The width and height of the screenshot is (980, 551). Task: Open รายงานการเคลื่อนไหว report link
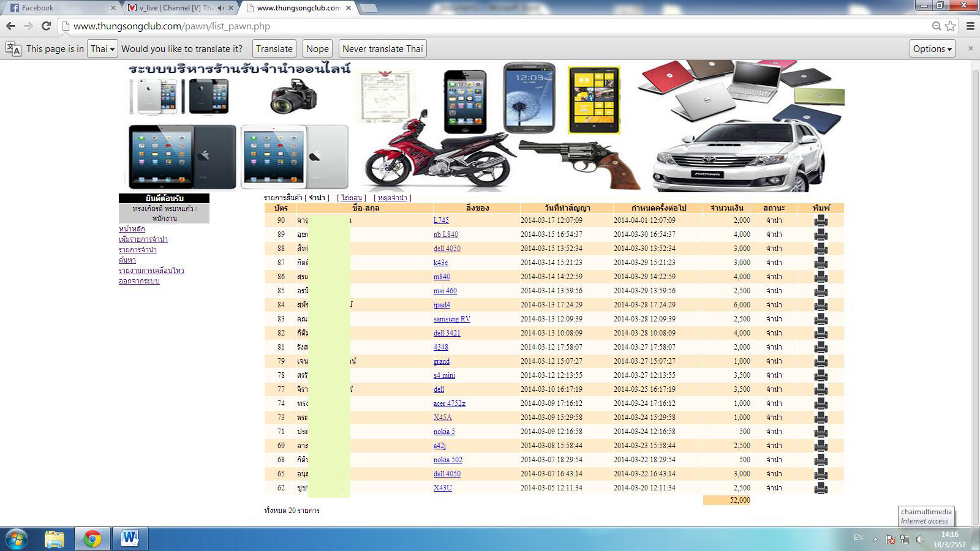(x=151, y=271)
